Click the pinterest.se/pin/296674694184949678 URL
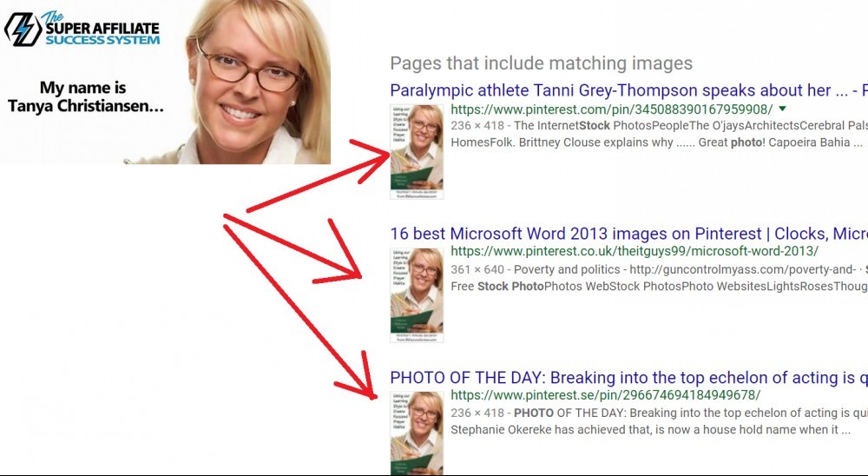Image resolution: width=868 pixels, height=476 pixels. coord(606,395)
